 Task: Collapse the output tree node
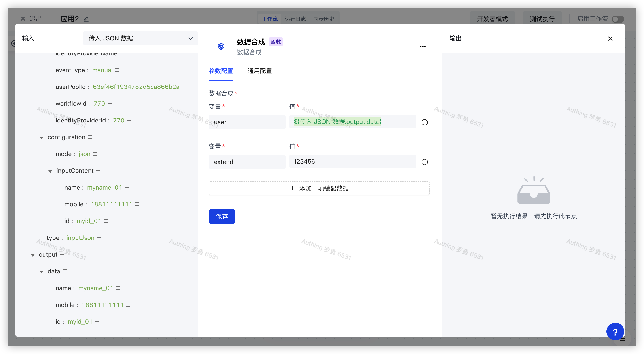coord(32,255)
